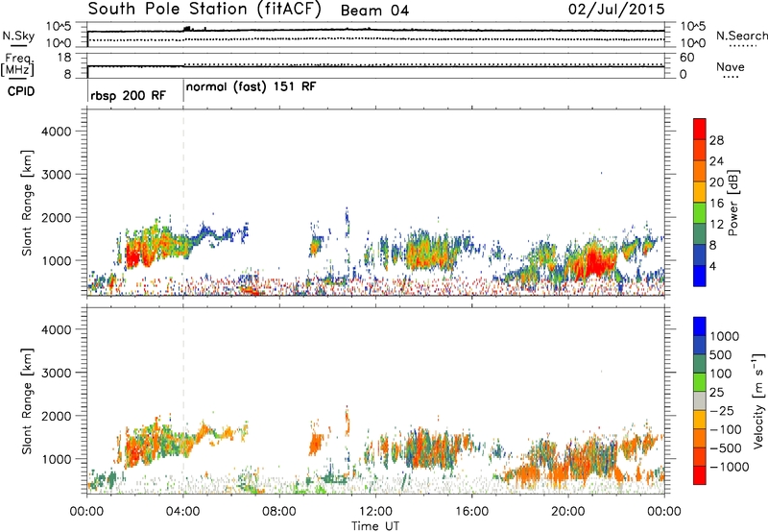Click the "4000" tick on the power panel

57,132
